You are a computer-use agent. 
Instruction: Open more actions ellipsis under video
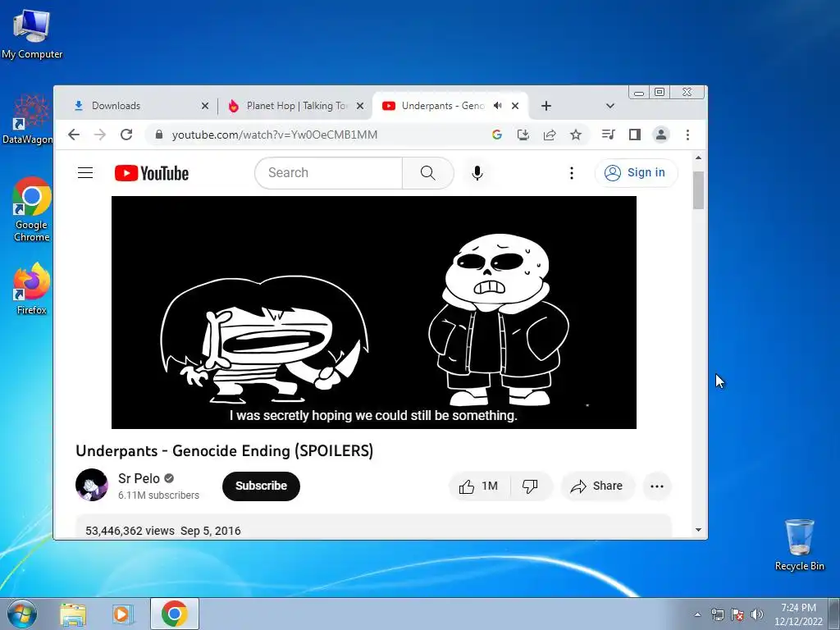click(x=657, y=486)
